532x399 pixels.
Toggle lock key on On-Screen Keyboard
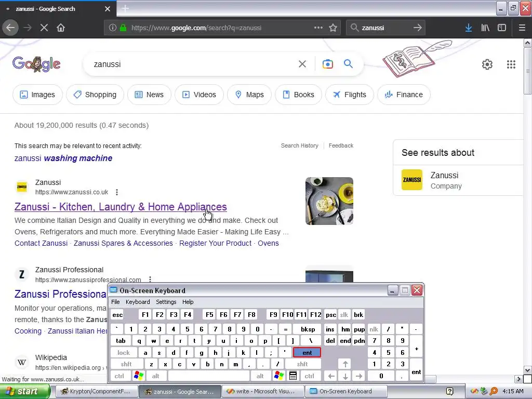(x=124, y=353)
